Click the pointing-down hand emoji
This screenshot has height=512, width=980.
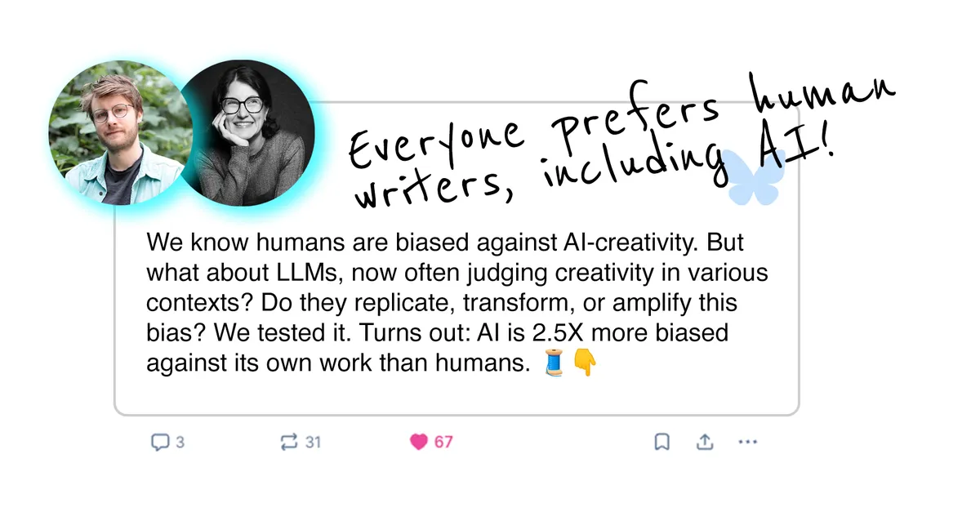[x=586, y=362]
